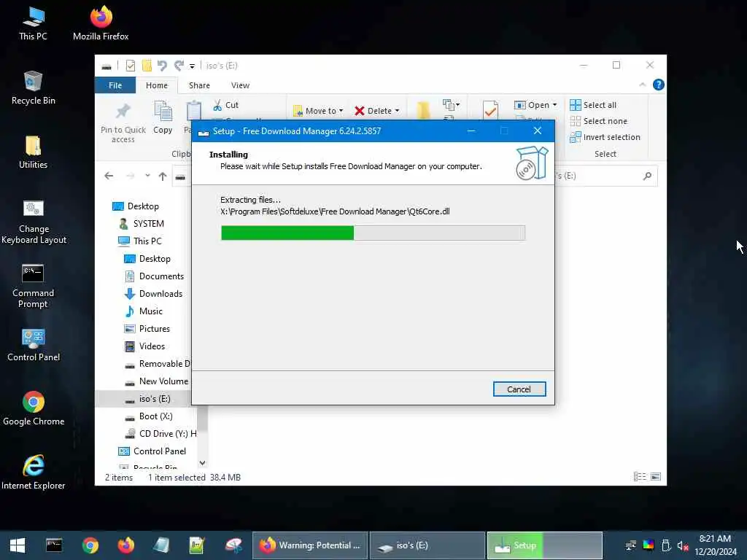Click the Copy ribbon icon
The image size is (747, 560).
click(163, 117)
